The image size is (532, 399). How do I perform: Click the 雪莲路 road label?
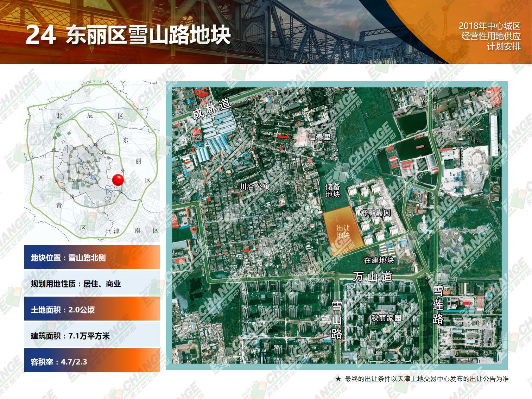pyautogui.click(x=438, y=304)
